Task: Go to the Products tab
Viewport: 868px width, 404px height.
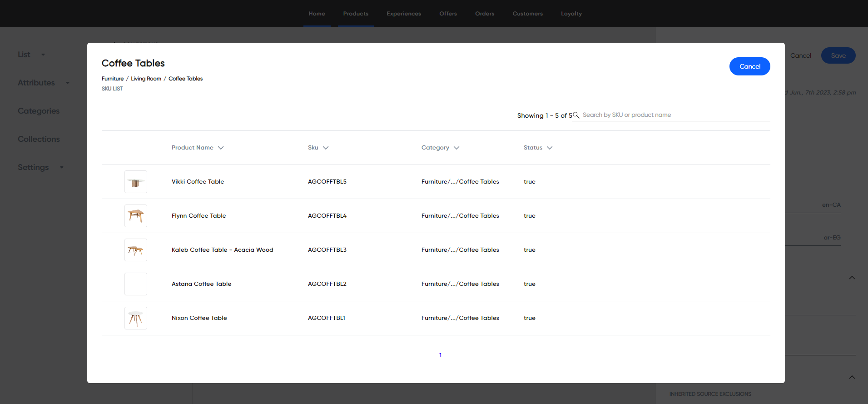Action: tap(356, 14)
